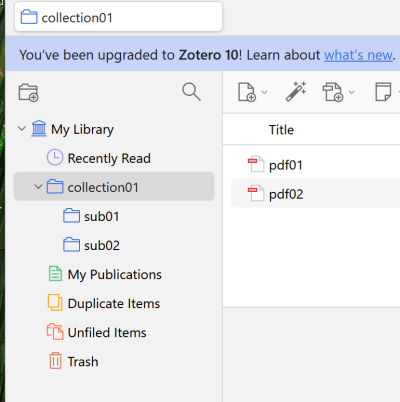Select collection01 folder icon in tree
This screenshot has height=402, width=400.
[55, 186]
